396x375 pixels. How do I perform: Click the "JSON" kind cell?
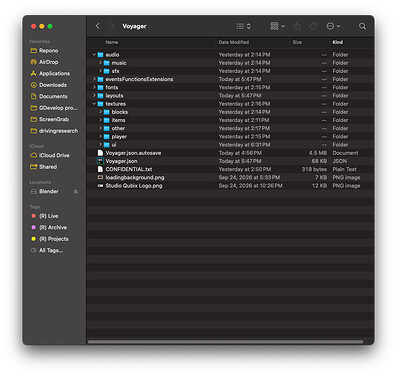pos(340,161)
